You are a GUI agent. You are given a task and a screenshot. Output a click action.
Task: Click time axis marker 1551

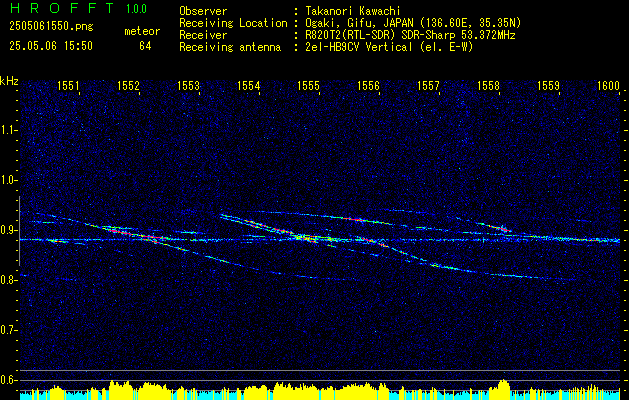68,85
